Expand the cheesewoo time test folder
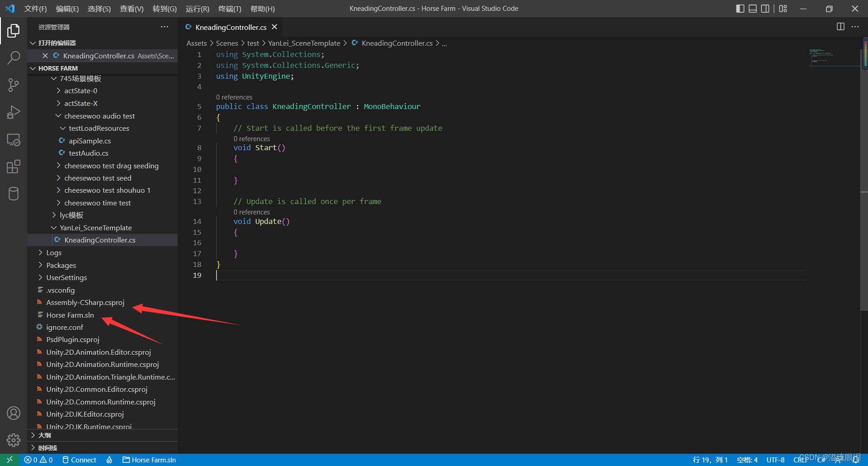868x466 pixels. coord(103,203)
